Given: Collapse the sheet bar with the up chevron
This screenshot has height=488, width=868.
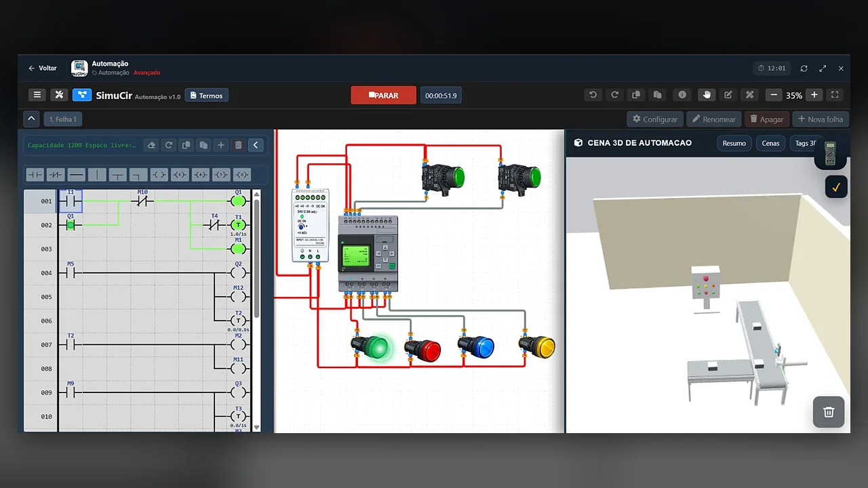Looking at the screenshot, I should 31,119.
